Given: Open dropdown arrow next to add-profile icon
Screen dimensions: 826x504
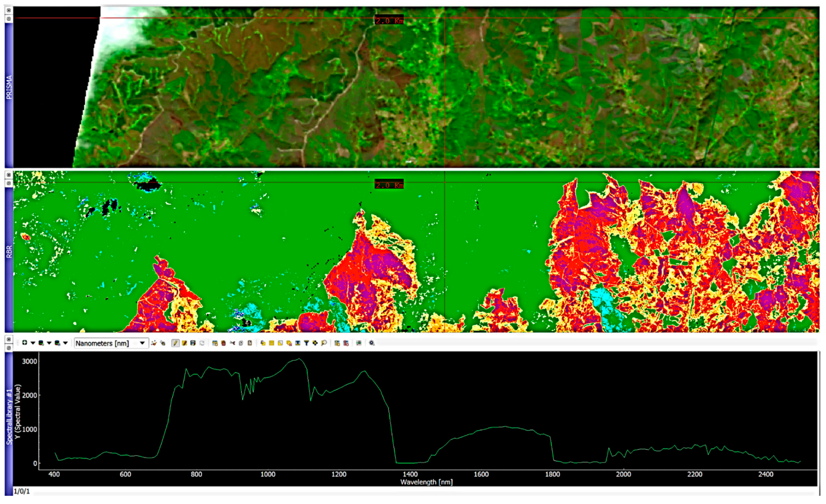Looking at the screenshot, I should 33,343.
